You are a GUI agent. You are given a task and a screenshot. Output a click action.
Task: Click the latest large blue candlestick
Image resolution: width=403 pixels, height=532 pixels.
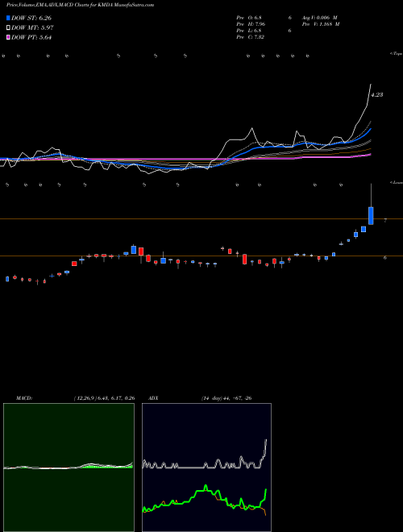(371, 215)
